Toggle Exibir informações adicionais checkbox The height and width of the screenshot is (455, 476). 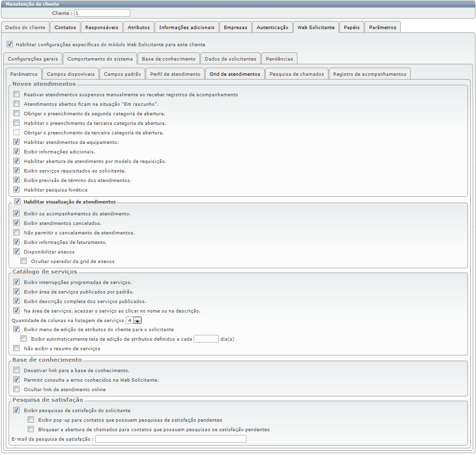click(x=16, y=152)
